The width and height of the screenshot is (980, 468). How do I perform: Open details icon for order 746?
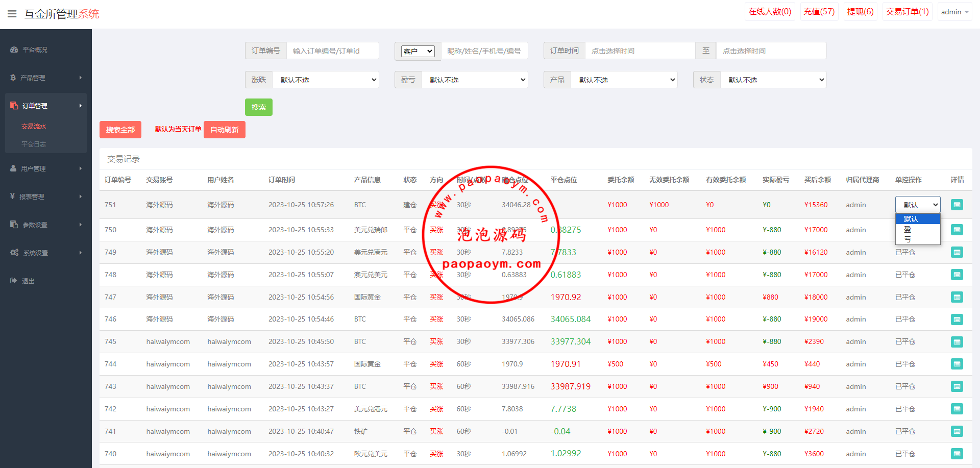coord(957,319)
